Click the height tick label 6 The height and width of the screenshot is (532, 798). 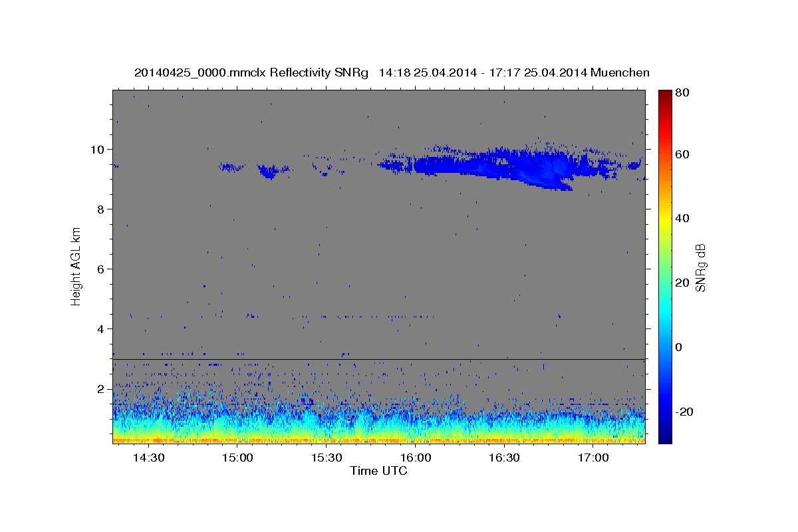tap(102, 269)
